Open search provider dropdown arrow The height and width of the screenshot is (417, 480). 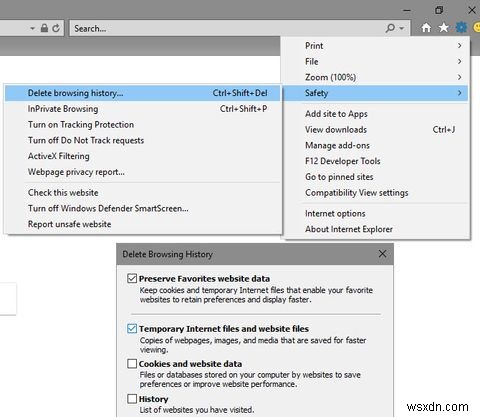pyautogui.click(x=402, y=28)
